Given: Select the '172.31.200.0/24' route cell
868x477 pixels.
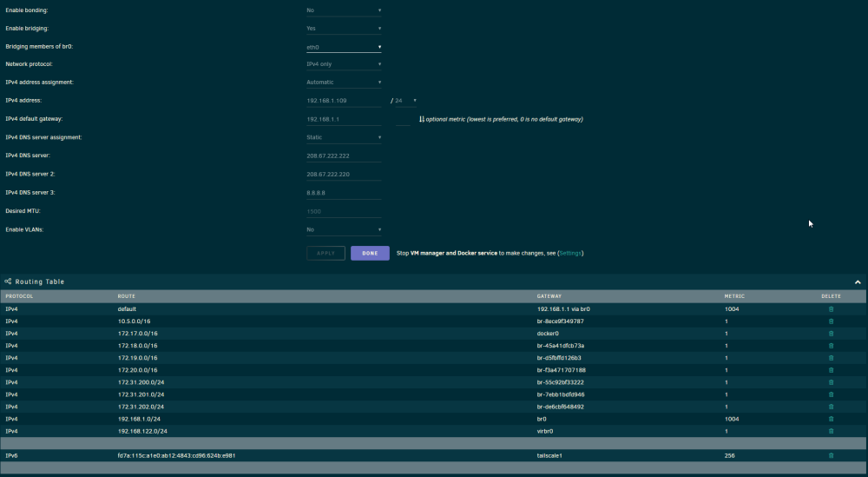Looking at the screenshot, I should (x=141, y=382).
